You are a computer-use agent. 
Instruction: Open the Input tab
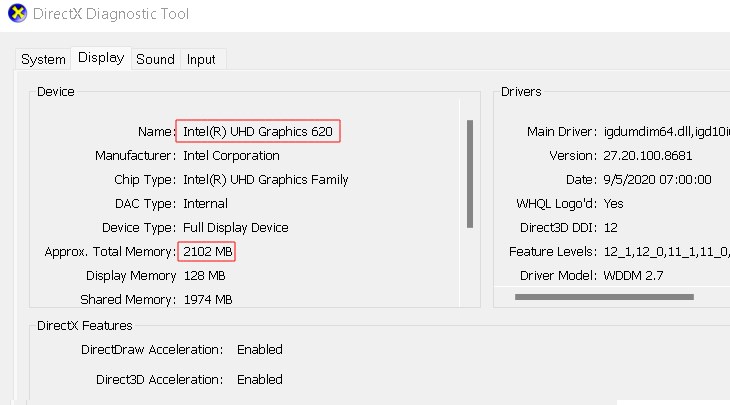coord(201,60)
